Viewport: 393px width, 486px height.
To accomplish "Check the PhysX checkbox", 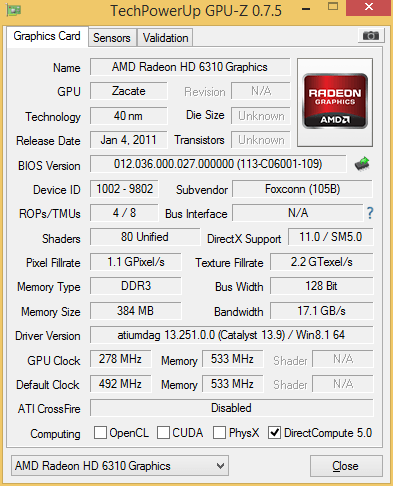I will (x=219, y=433).
